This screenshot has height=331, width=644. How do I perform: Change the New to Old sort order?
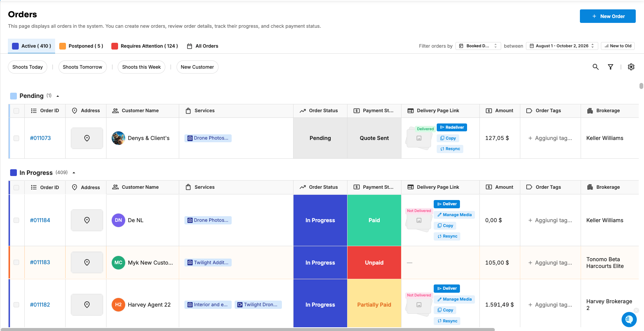[x=618, y=46]
